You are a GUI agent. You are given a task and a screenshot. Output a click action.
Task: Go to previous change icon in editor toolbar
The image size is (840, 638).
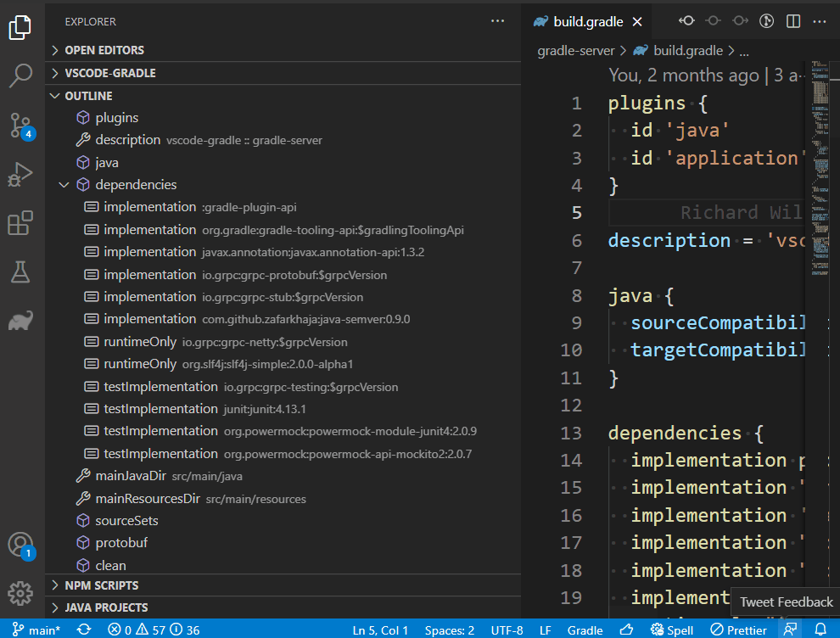coord(686,21)
